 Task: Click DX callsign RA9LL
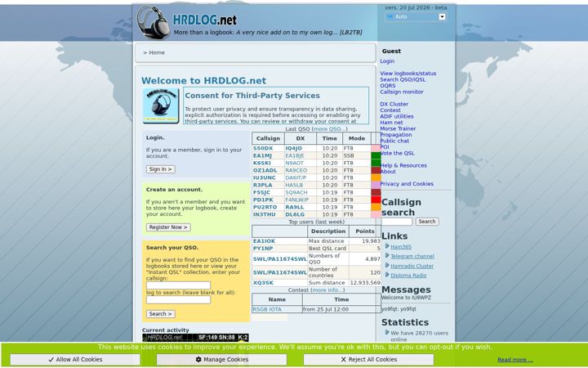click(x=295, y=207)
